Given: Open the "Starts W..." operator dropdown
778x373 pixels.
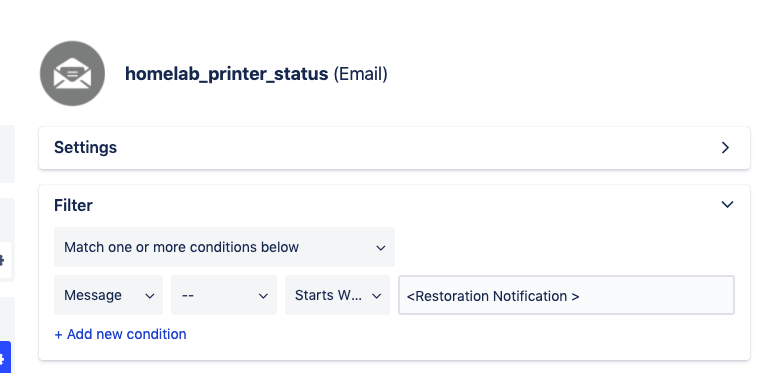Looking at the screenshot, I should tap(337, 295).
